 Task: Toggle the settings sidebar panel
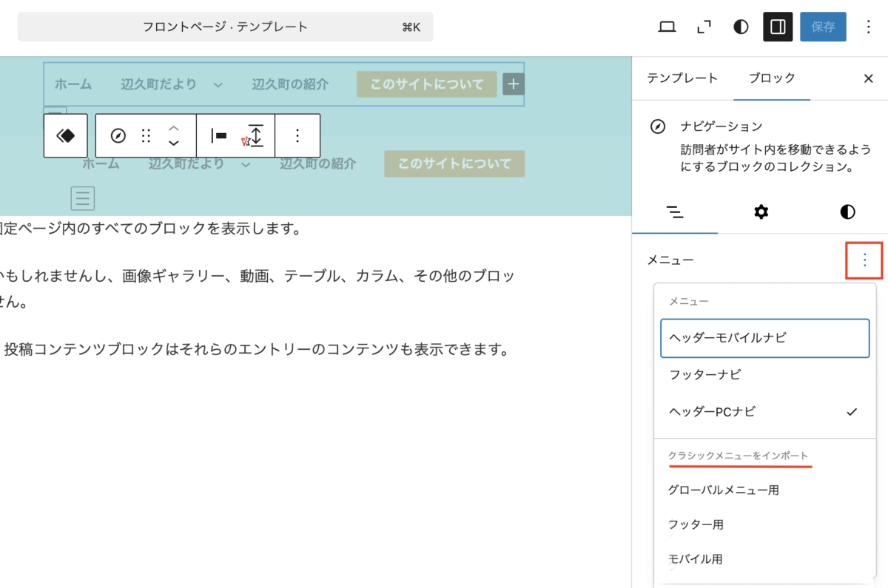pyautogui.click(x=778, y=27)
